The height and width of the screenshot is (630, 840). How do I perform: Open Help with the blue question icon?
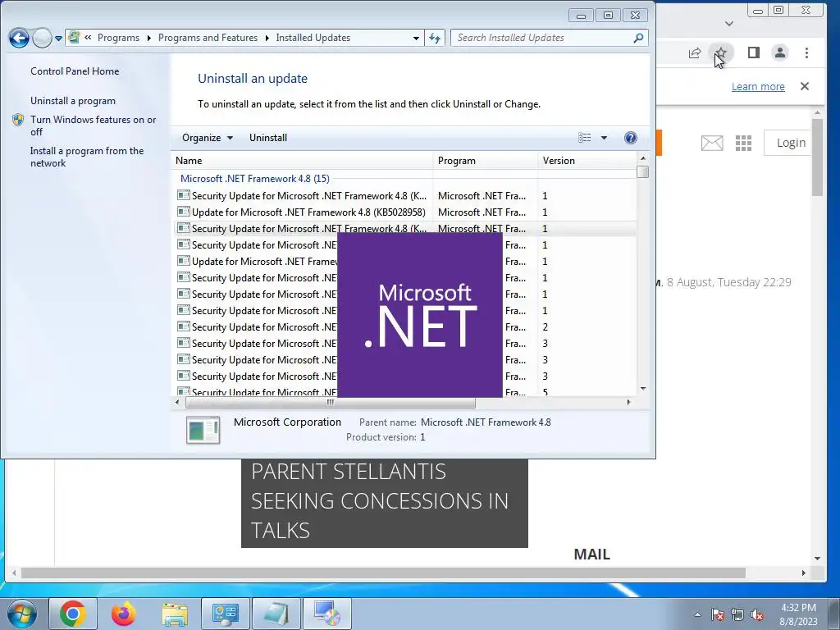click(631, 138)
